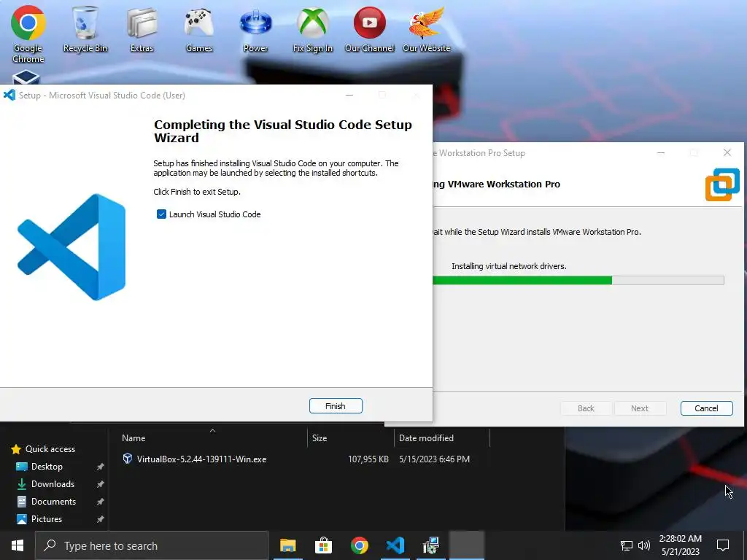Open Quick access in File Explorer sidebar
The height and width of the screenshot is (560, 747).
[50, 449]
